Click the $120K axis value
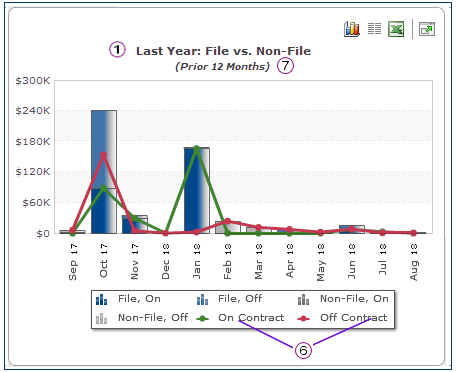Screen dimensions: 457x372 pyautogui.click(x=33, y=172)
